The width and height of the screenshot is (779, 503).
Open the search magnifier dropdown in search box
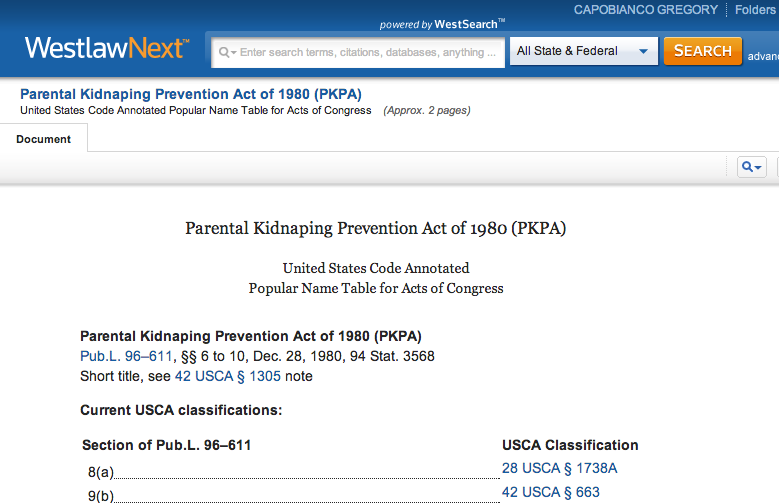tap(227, 52)
